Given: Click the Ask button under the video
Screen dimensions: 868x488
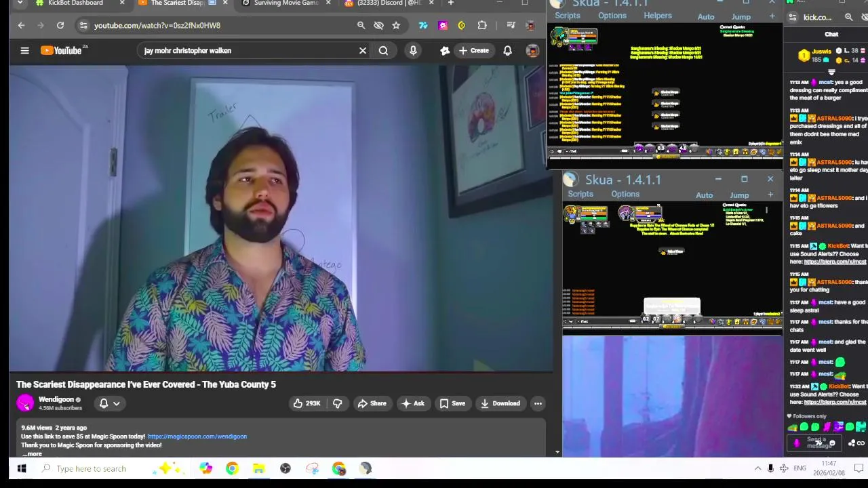Looking at the screenshot, I should [x=412, y=403].
